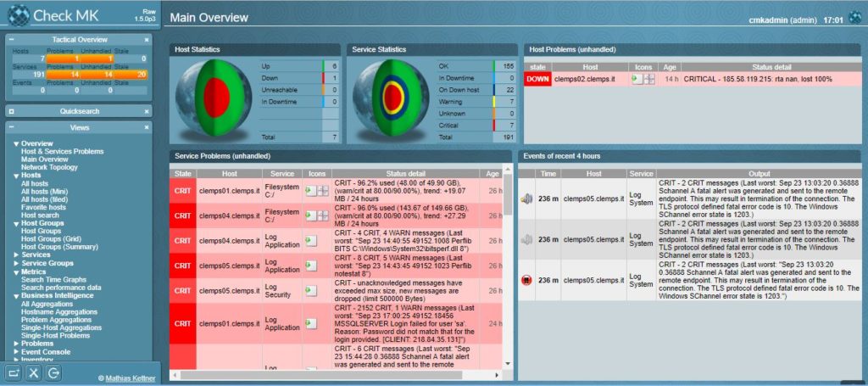
Task: Expand the Services tree section
Action: (16, 255)
